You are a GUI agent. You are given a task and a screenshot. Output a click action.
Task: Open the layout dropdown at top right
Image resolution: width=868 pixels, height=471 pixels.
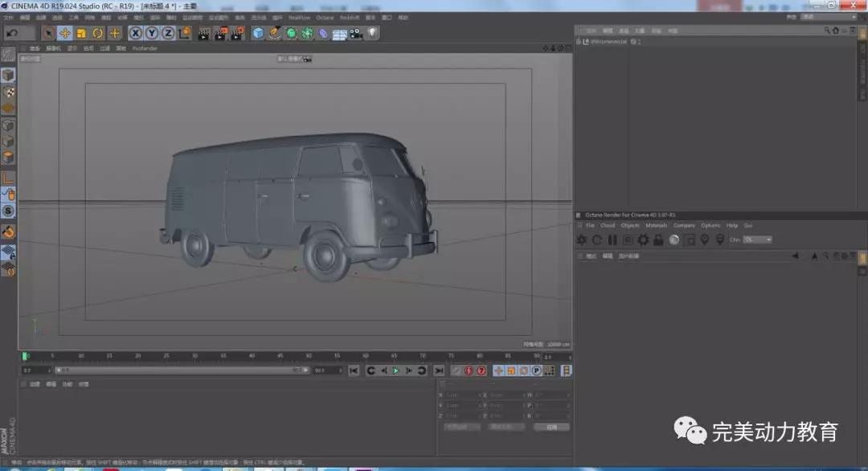(828, 17)
